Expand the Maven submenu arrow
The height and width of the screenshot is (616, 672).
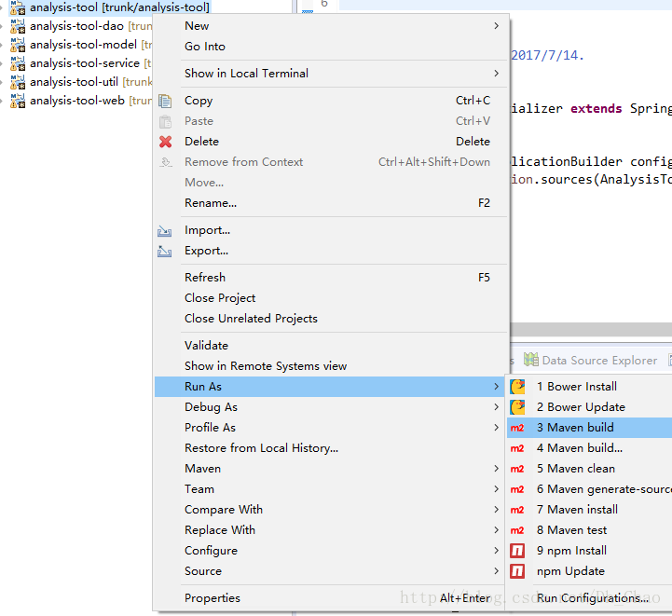point(496,469)
